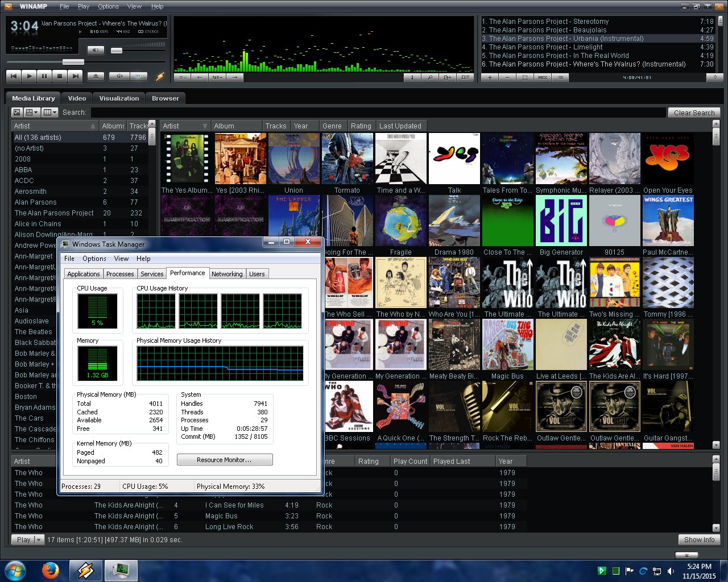Open the Winamp File menu
This screenshot has height=582, width=728.
click(64, 6)
